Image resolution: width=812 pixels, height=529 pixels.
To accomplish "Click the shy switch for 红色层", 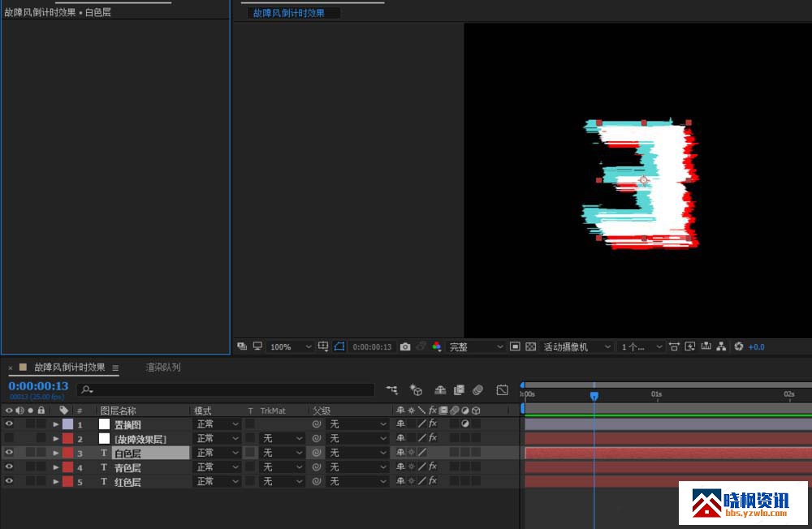I will click(x=400, y=481).
